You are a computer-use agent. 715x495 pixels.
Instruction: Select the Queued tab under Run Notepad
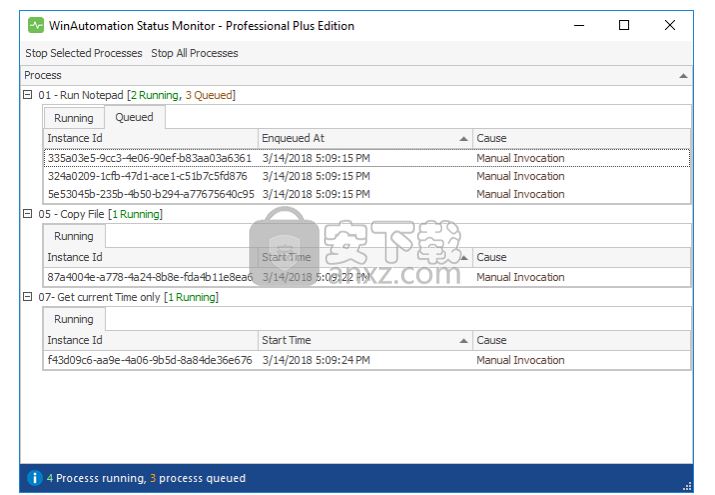pyautogui.click(x=135, y=117)
